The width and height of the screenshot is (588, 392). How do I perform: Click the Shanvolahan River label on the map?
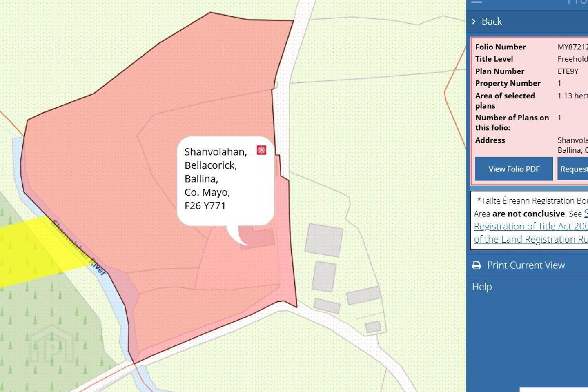[x=79, y=247]
